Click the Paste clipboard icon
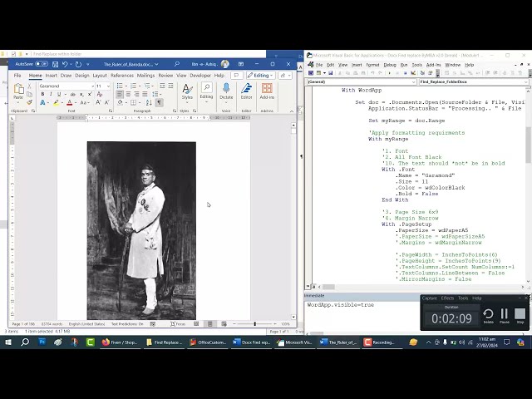The image size is (532, 399). (18, 91)
